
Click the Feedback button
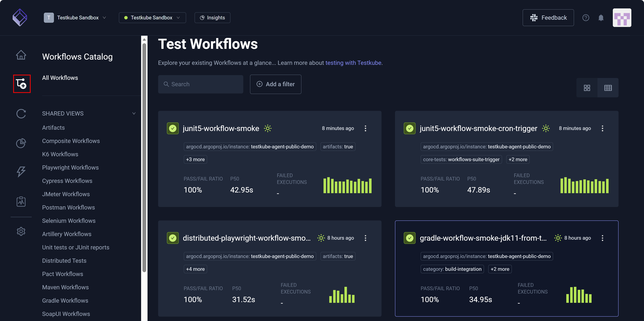pyautogui.click(x=548, y=18)
